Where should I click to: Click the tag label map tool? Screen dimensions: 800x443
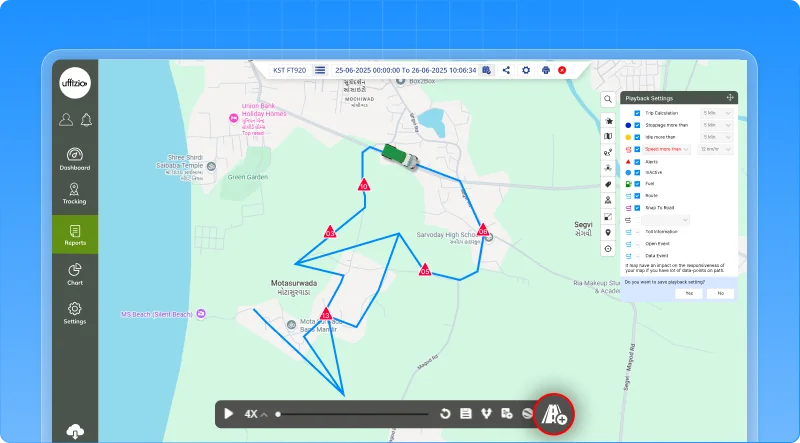pos(608,184)
